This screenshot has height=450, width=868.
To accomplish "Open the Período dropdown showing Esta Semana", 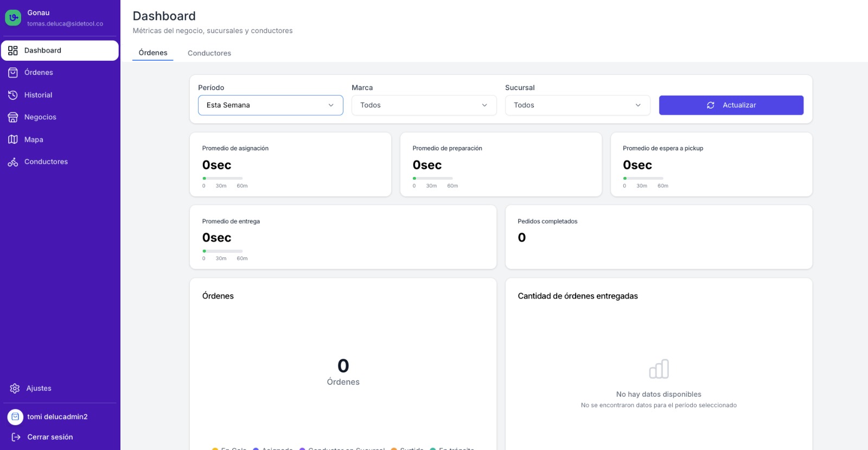I will point(271,105).
